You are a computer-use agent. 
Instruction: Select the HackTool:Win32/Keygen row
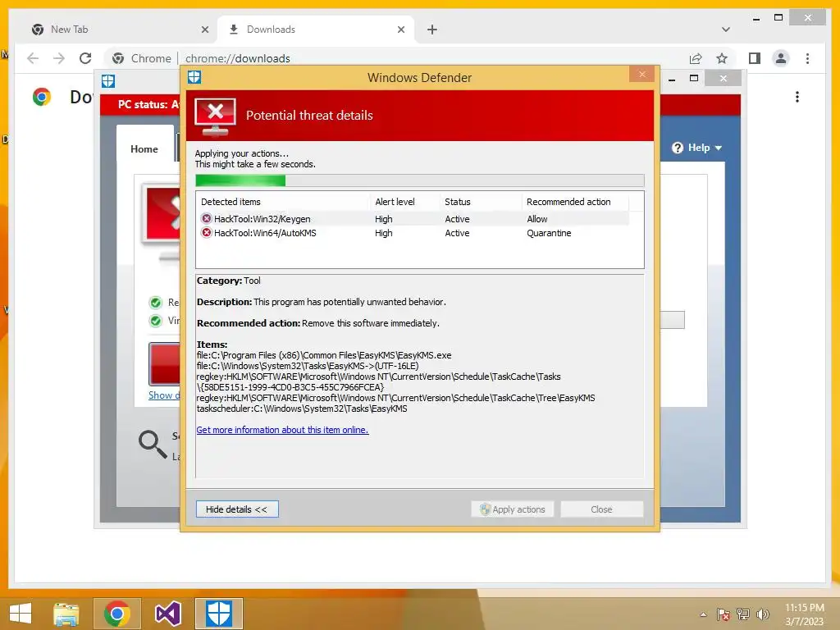coord(413,218)
